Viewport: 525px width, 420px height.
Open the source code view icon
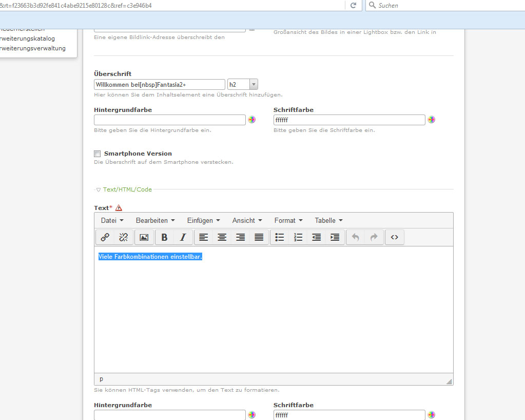394,237
